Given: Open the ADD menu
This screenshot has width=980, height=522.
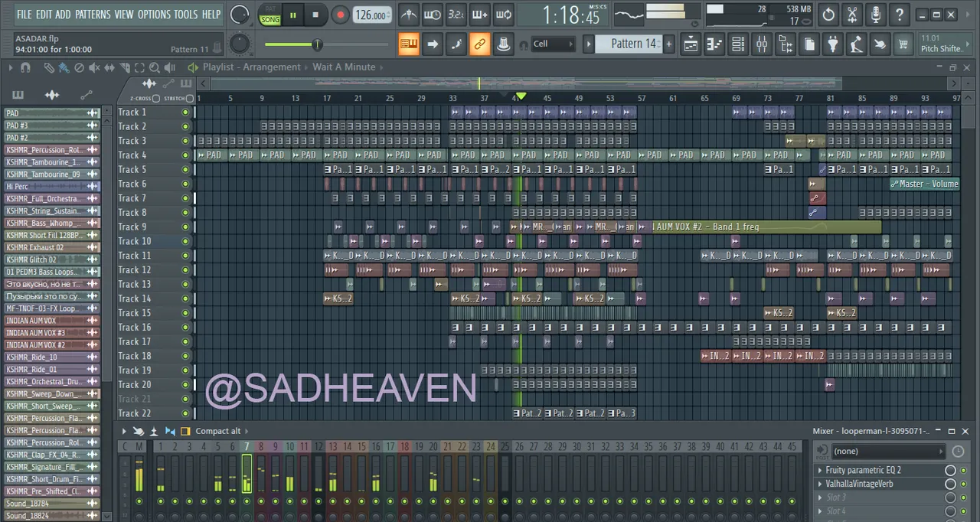Looking at the screenshot, I should pos(63,15).
